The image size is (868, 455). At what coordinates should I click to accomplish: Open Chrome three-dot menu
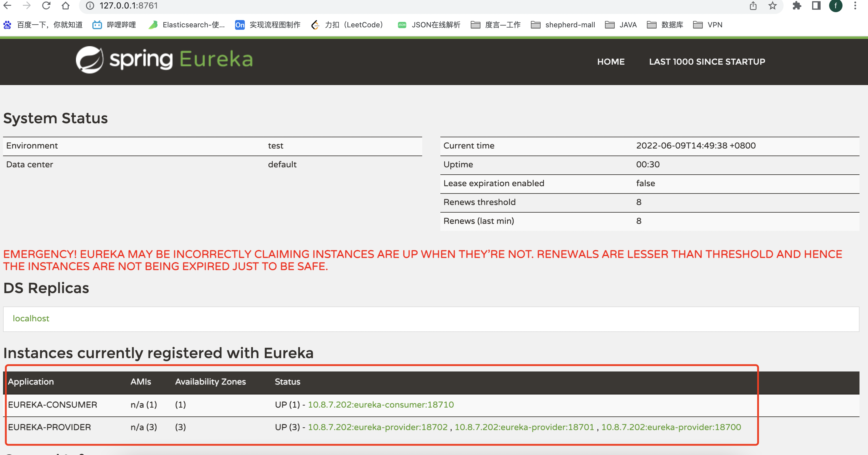(x=855, y=5)
